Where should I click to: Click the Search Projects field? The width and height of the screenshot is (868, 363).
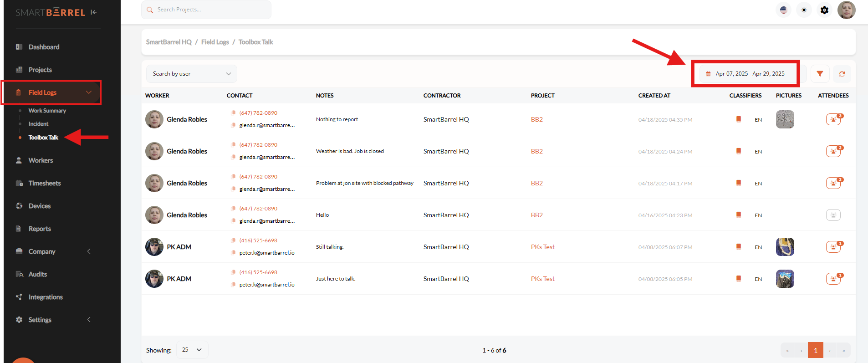(206, 10)
